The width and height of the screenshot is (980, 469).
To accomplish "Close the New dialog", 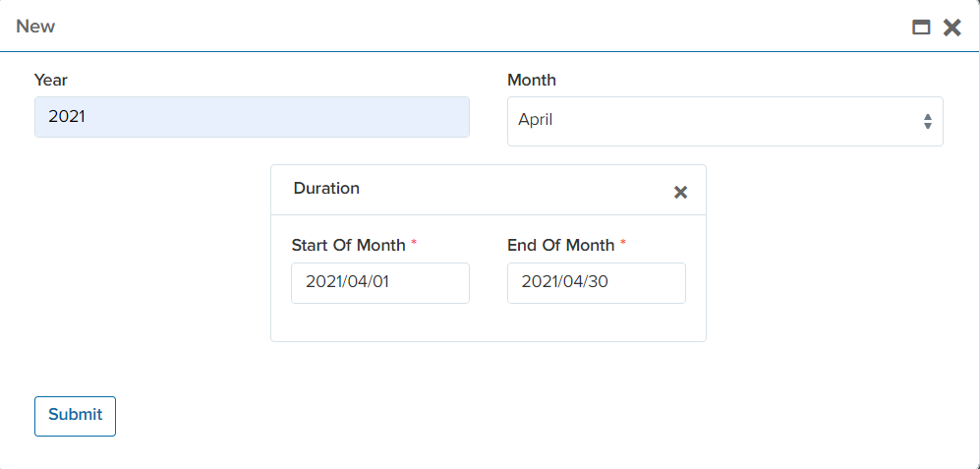I will [951, 28].
